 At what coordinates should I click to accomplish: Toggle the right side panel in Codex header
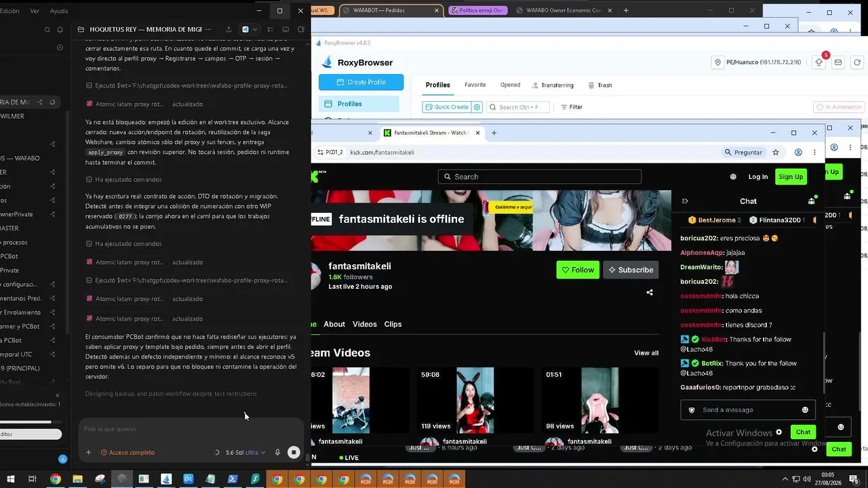click(300, 30)
